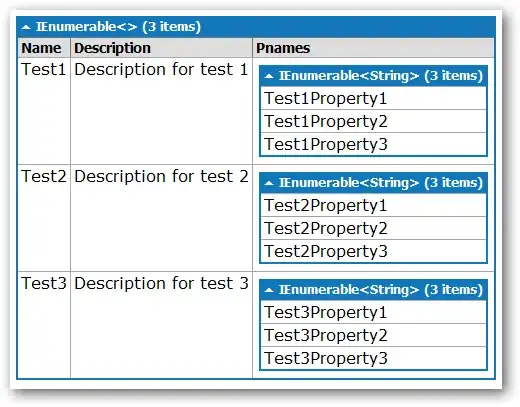Select the Test3 name cell

click(x=44, y=325)
